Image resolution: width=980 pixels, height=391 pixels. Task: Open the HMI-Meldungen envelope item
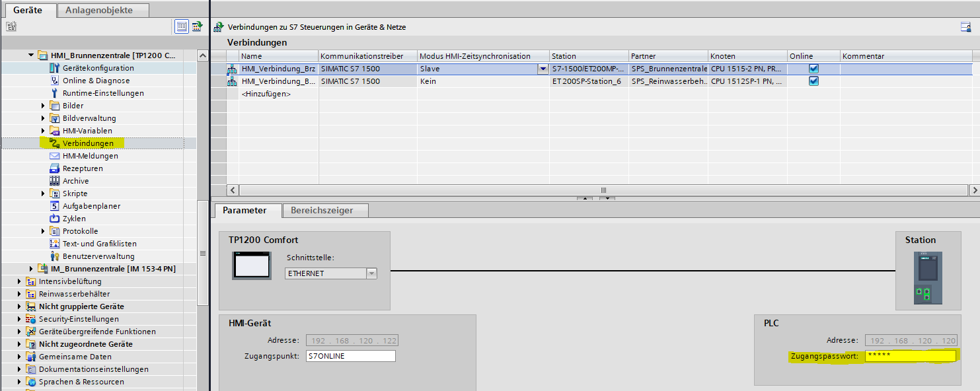point(90,156)
